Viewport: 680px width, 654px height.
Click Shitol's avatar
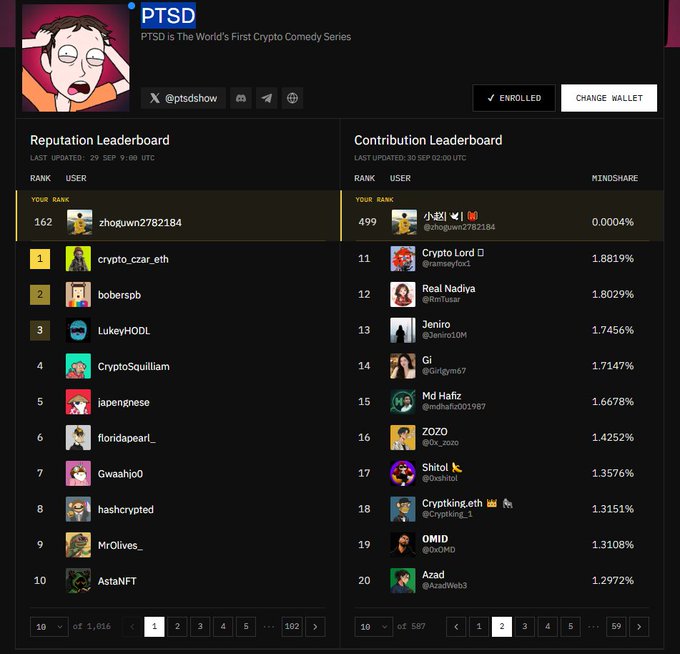tap(403, 473)
